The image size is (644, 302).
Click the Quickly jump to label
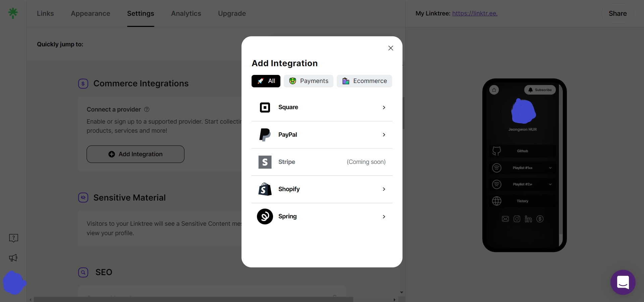(60, 44)
